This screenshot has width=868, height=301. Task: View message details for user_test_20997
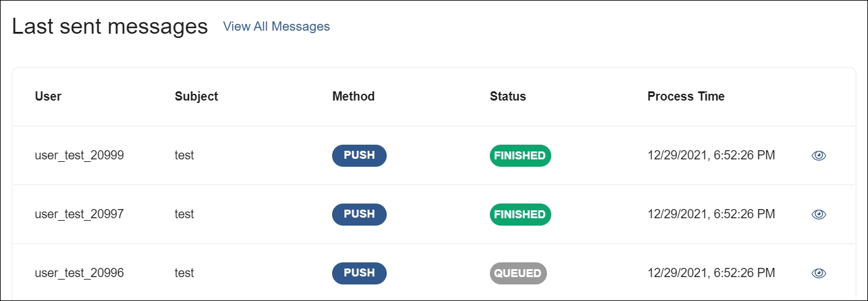[818, 215]
